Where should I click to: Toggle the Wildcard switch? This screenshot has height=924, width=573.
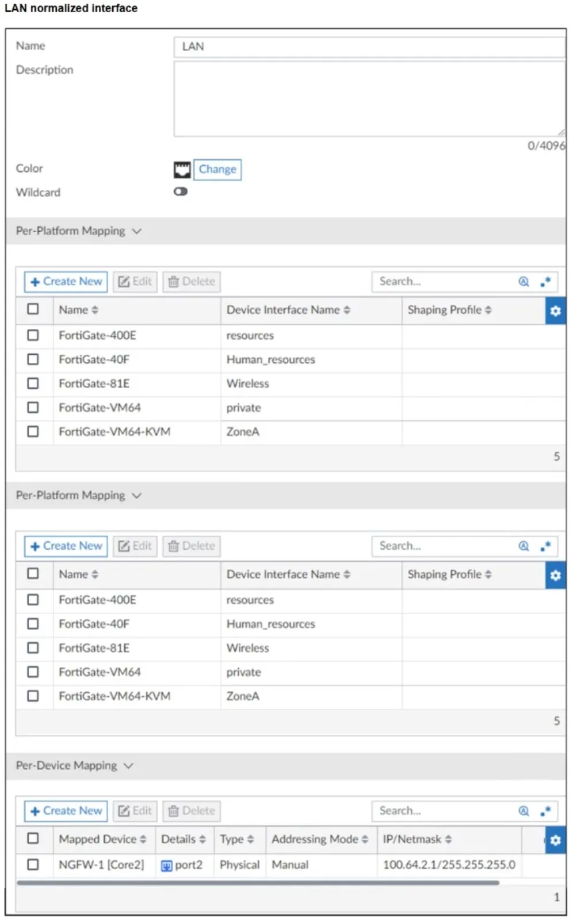pos(181,191)
